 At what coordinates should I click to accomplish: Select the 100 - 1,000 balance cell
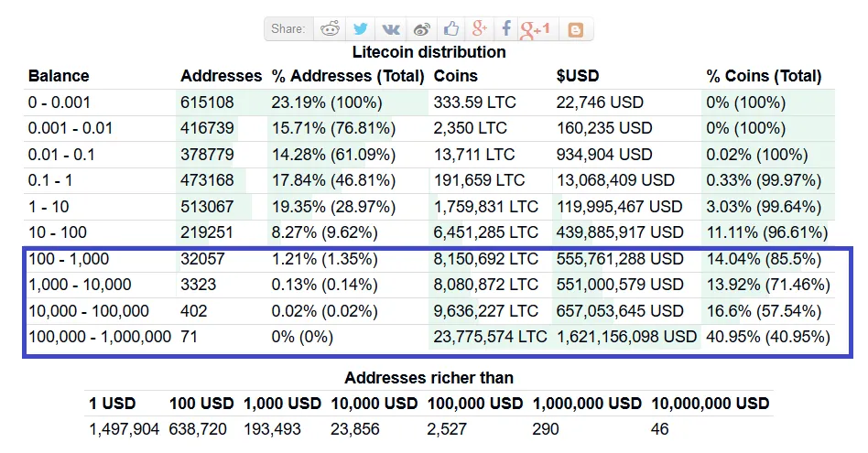tap(69, 258)
